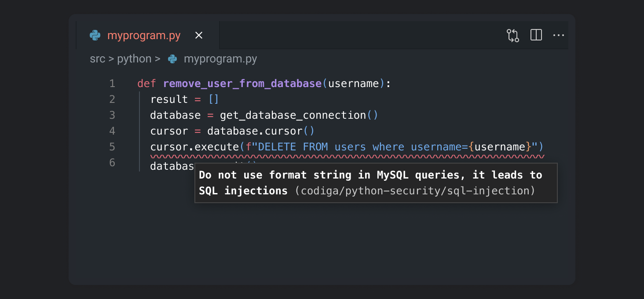Select the myprogram.py editor tab
This screenshot has width=644, height=299.
pos(143,35)
